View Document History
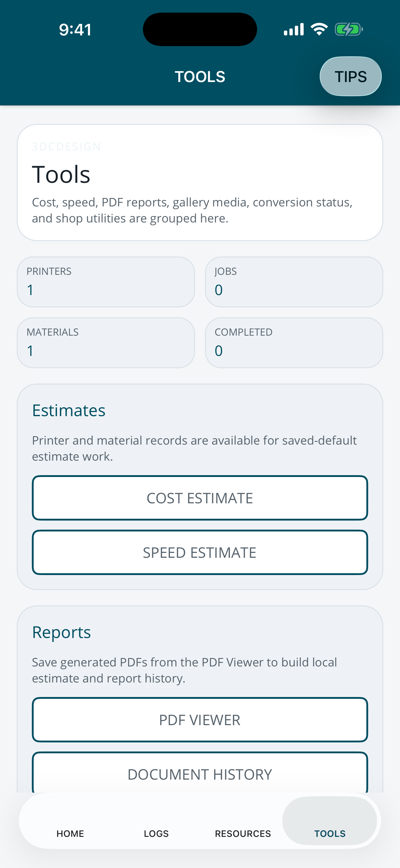The image size is (400, 868). 200,773
